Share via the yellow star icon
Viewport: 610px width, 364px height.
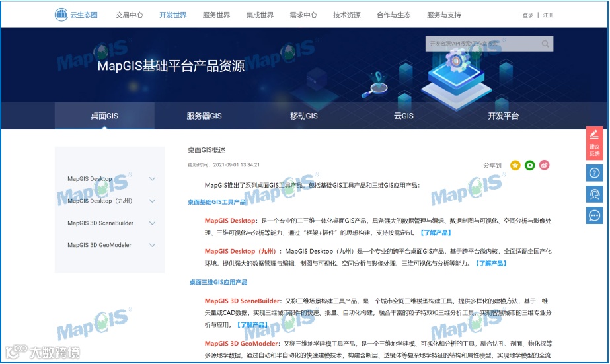515,165
